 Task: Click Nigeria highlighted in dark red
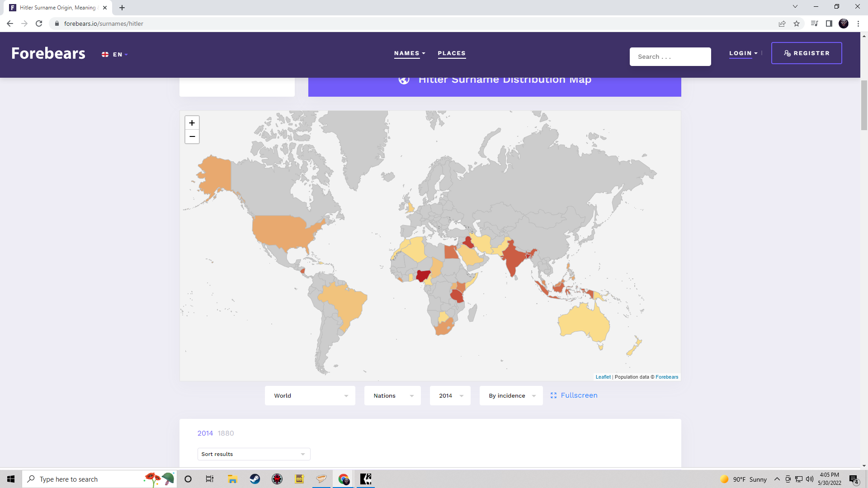[x=423, y=275]
